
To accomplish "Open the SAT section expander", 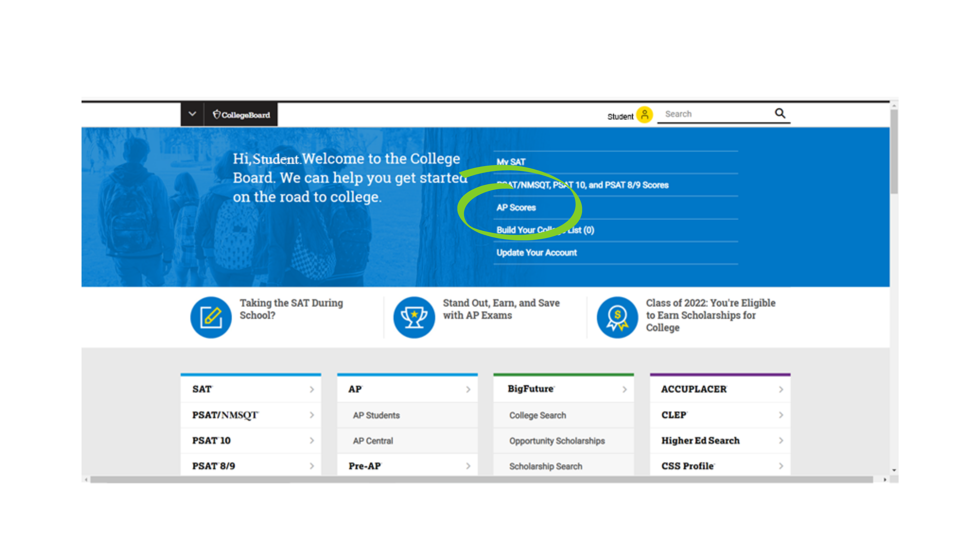I will pyautogui.click(x=312, y=389).
